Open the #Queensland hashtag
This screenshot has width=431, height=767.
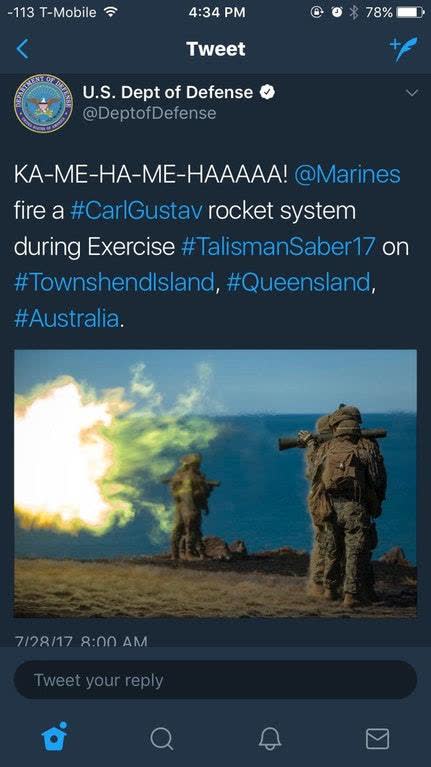pos(298,283)
